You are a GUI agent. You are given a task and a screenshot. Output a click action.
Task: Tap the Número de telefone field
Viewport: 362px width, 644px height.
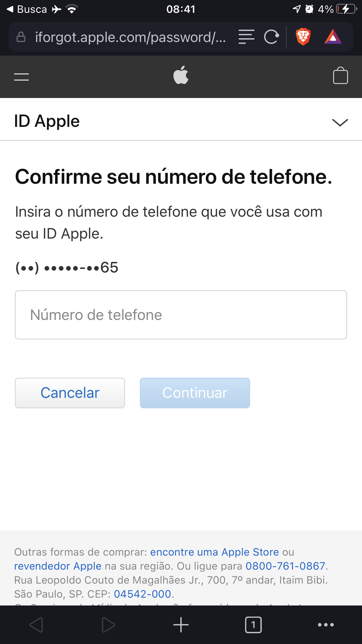pos(181,315)
